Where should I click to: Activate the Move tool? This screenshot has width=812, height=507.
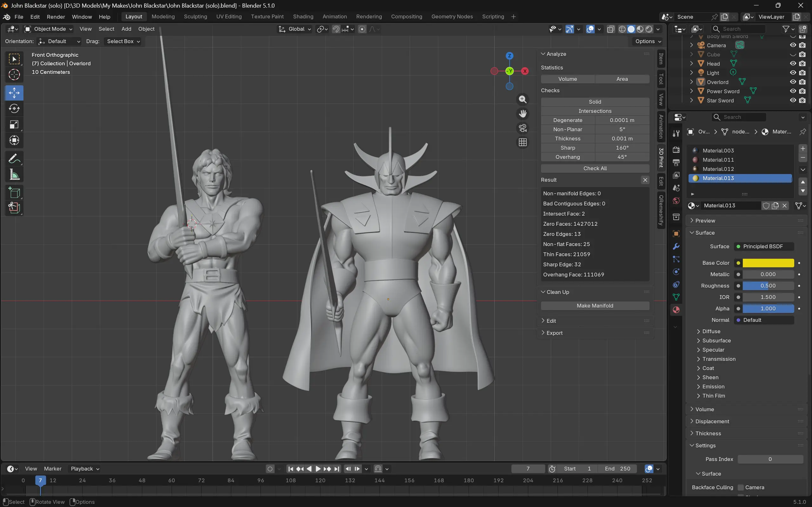point(14,93)
